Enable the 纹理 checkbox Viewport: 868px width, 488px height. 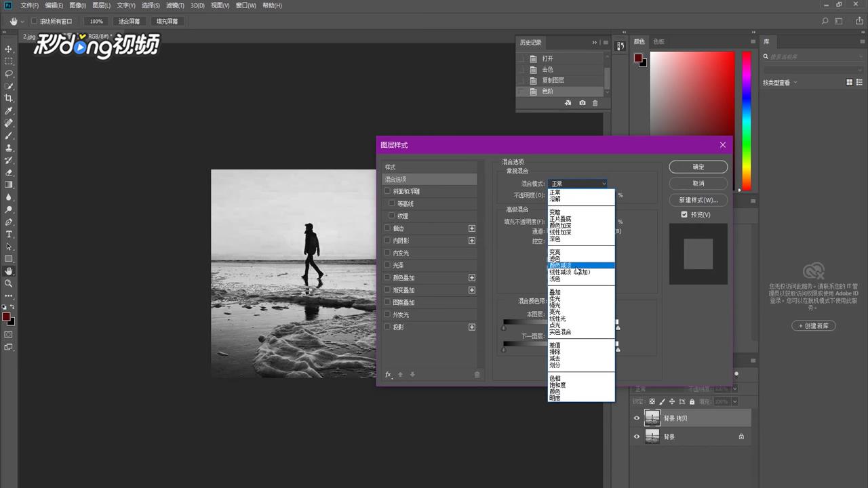point(391,216)
